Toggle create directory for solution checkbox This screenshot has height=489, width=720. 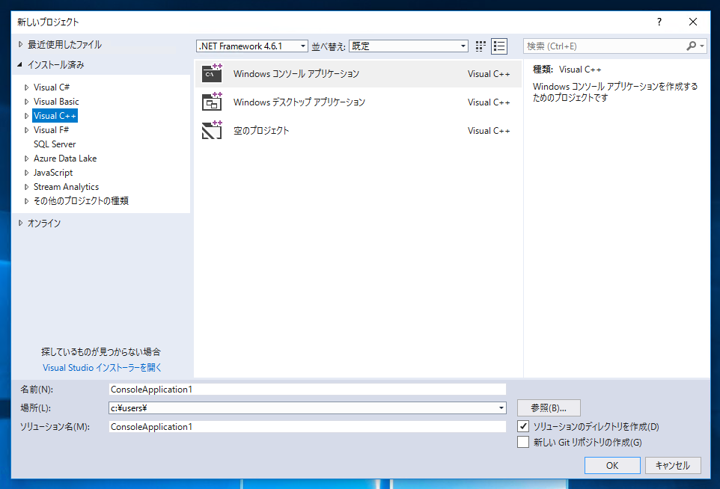pyautogui.click(x=523, y=426)
